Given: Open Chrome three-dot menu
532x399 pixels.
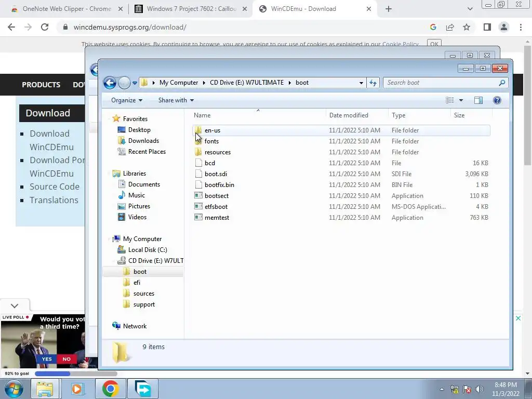Looking at the screenshot, I should (x=521, y=27).
